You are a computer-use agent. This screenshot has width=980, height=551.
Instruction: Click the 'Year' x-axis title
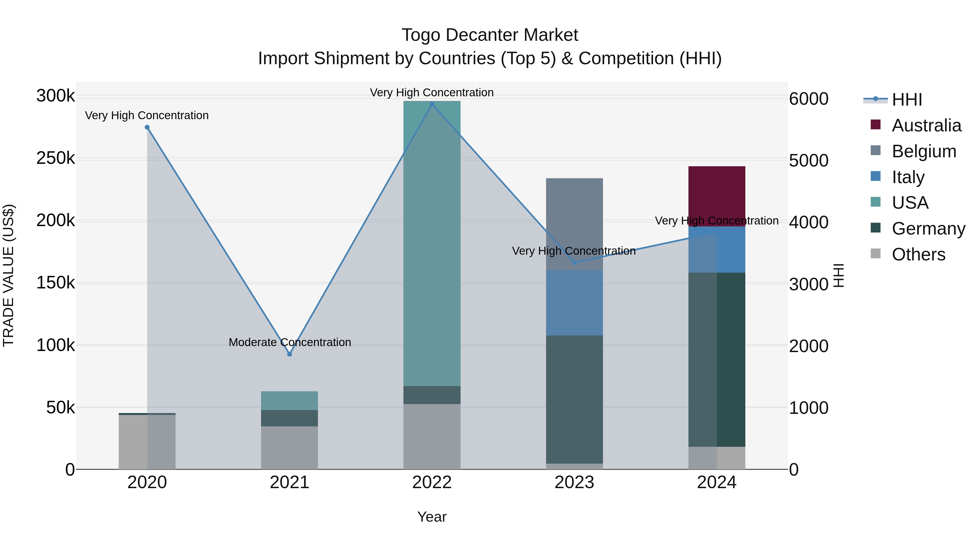click(x=432, y=517)
